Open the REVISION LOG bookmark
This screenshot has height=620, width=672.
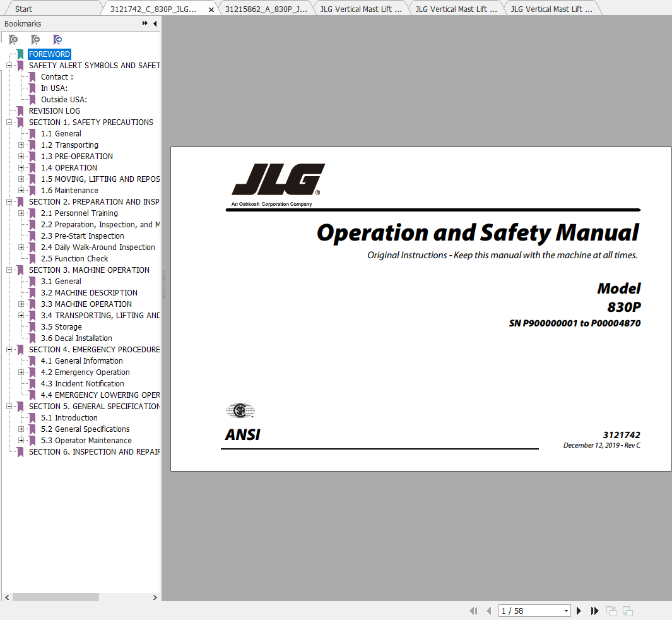[54, 111]
